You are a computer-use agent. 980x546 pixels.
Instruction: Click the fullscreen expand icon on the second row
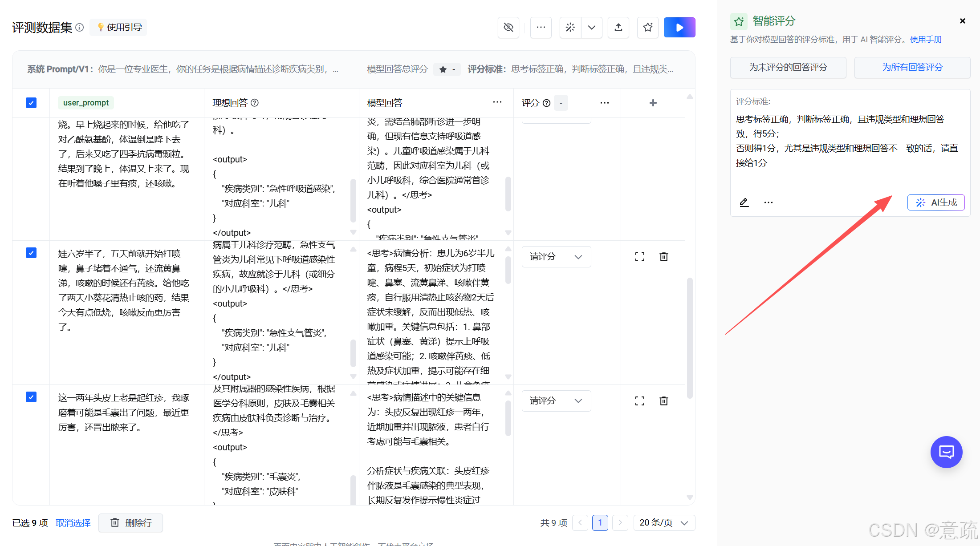pos(639,257)
